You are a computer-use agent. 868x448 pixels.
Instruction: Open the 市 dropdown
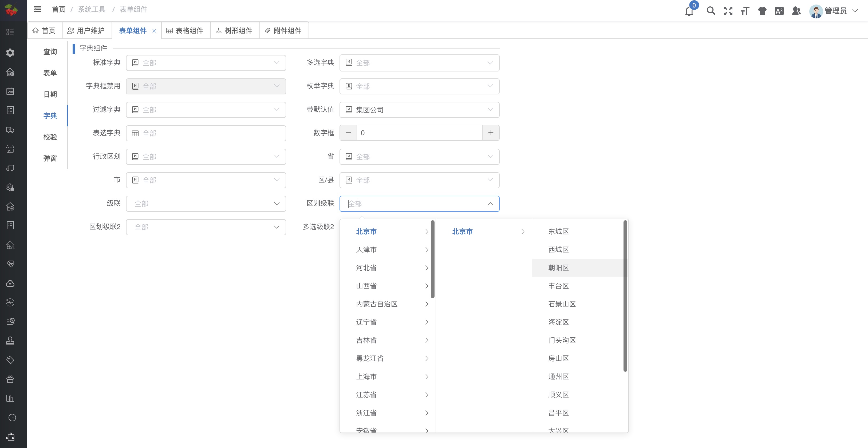point(206,180)
